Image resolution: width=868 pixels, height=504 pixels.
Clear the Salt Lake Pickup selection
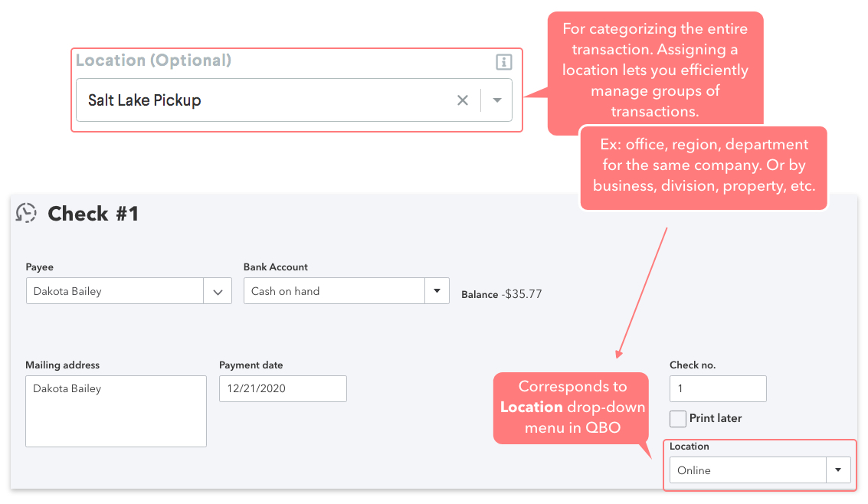coord(463,100)
